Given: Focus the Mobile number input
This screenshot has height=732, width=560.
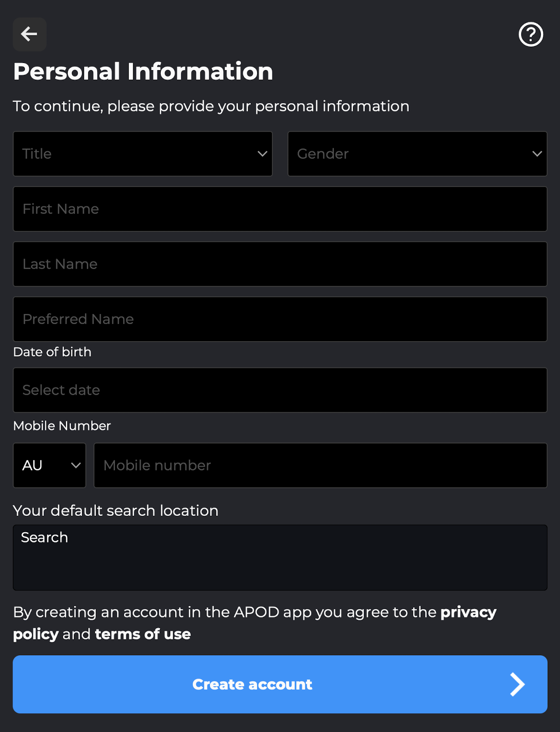Looking at the screenshot, I should pos(321,465).
